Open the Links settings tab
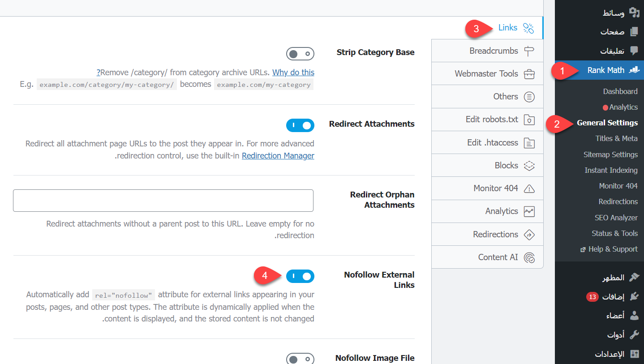 tap(507, 28)
